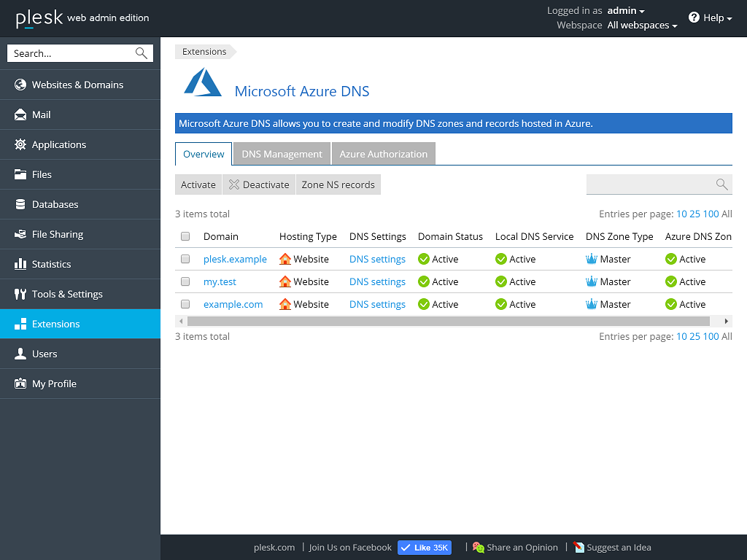Click the Applications gear icon in sidebar
Image resolution: width=747 pixels, height=560 pixels.
click(x=20, y=144)
